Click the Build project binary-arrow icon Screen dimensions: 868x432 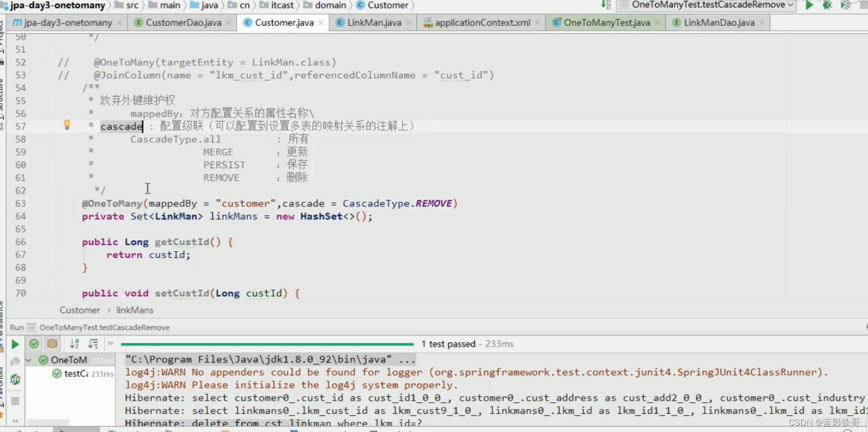click(x=606, y=5)
